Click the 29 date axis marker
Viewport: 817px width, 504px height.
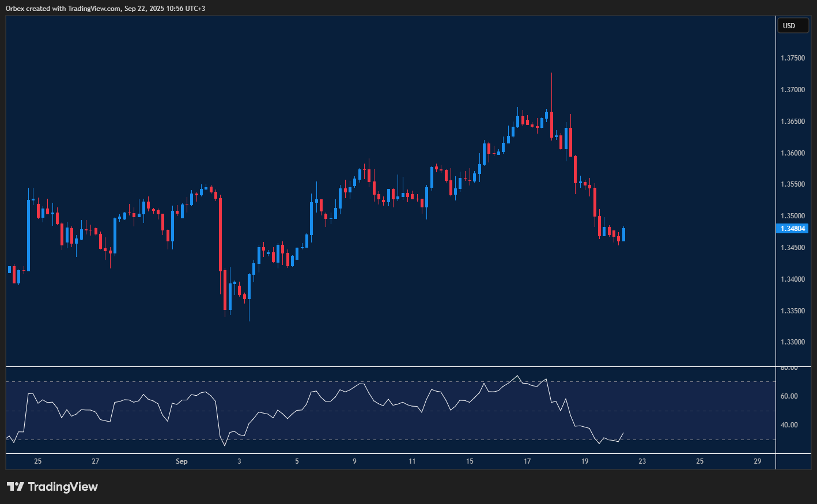point(757,461)
